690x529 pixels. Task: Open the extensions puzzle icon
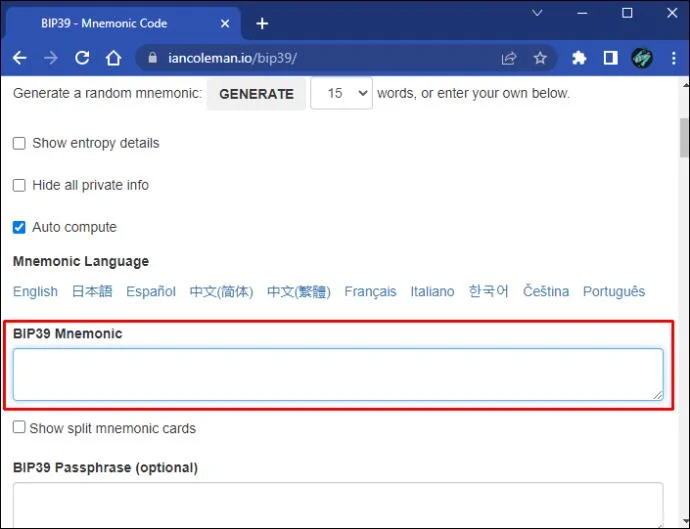tap(579, 58)
